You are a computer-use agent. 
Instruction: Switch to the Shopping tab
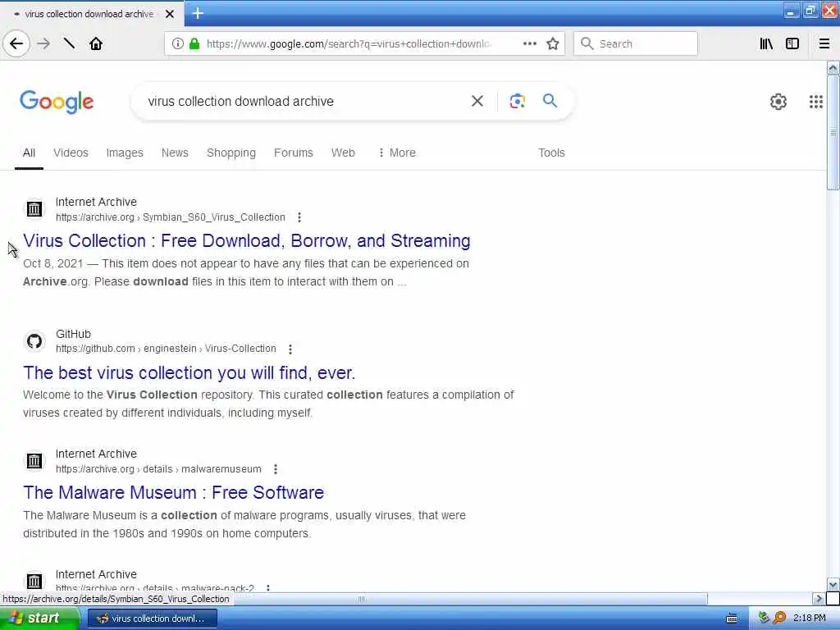tap(231, 153)
